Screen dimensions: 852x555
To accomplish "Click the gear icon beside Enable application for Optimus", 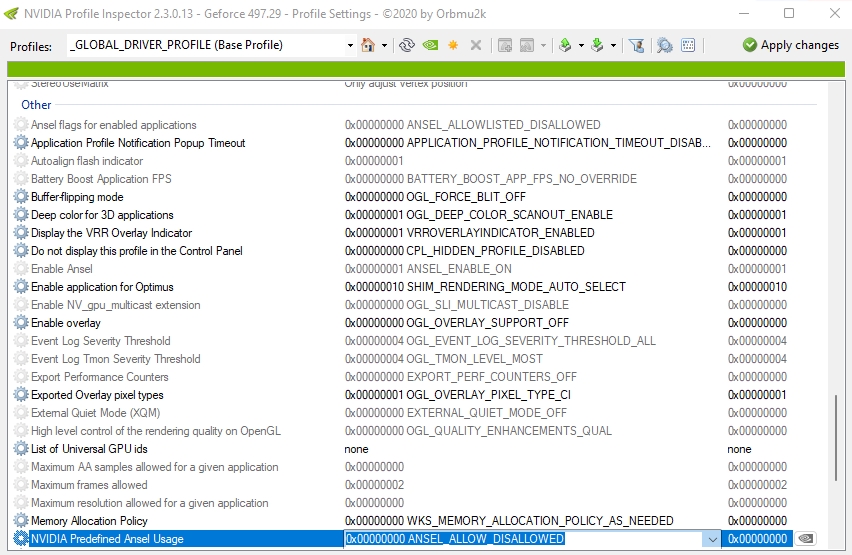I will 21,286.
